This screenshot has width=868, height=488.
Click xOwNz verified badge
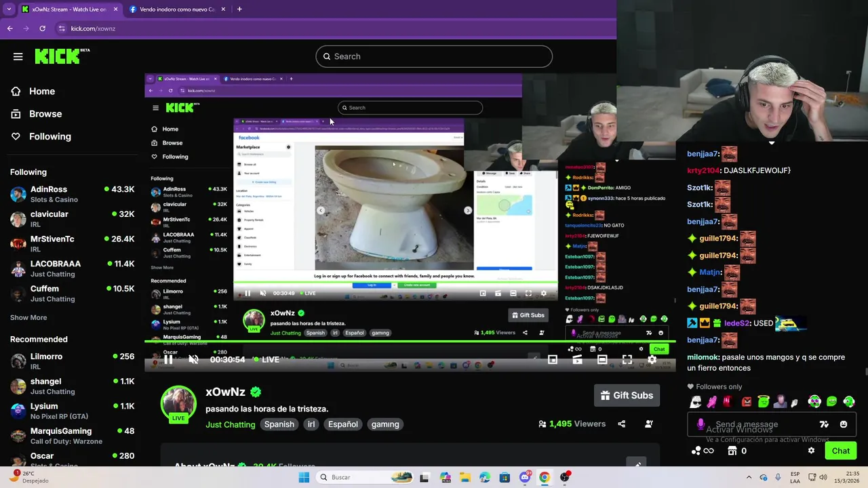[256, 392]
